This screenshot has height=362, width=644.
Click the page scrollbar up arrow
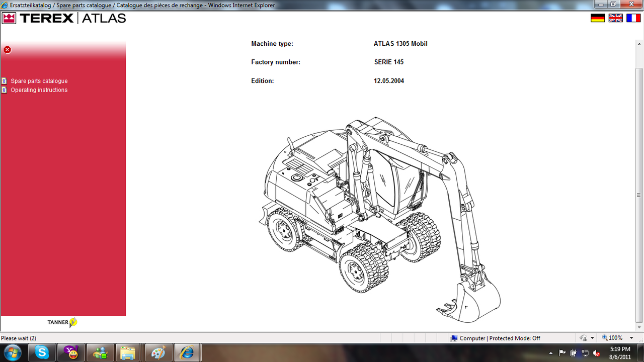pos(639,43)
